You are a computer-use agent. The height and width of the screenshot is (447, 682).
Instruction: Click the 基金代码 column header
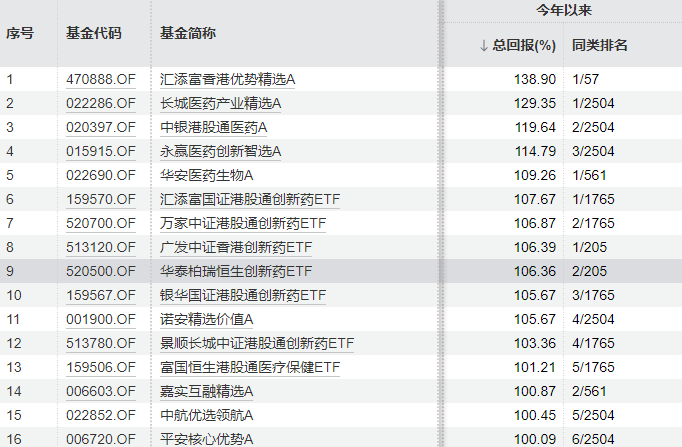point(93,33)
